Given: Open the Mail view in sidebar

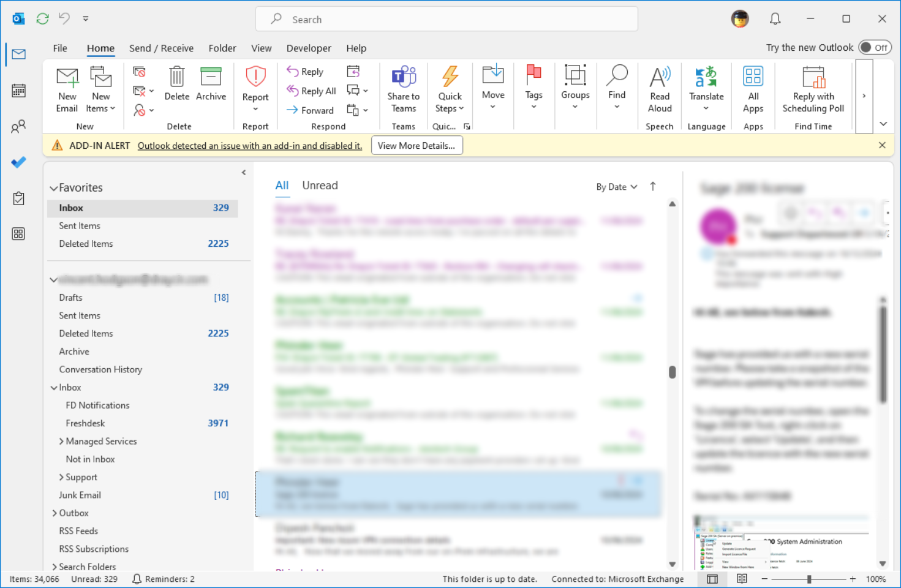Looking at the screenshot, I should point(19,55).
